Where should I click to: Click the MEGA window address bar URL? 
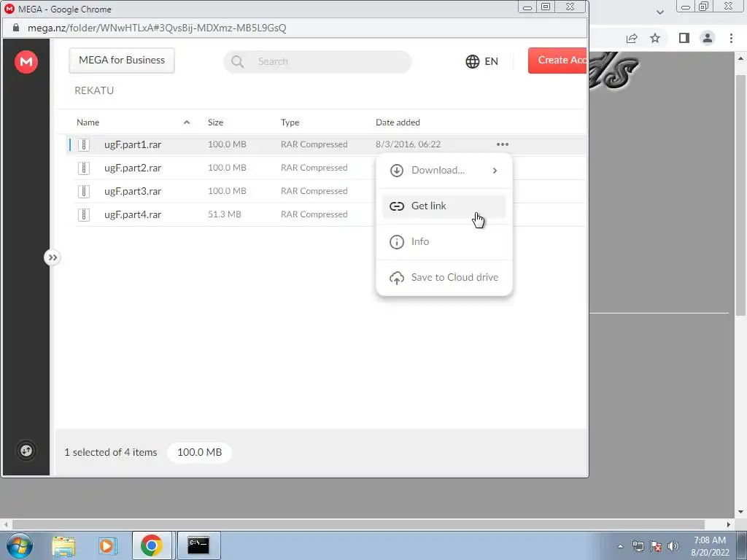(157, 28)
